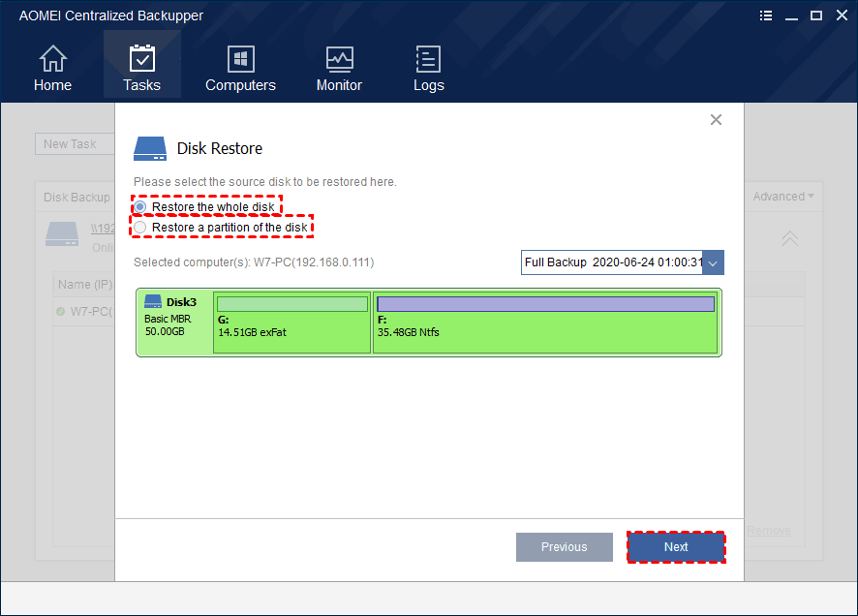Click the G: partition usage bar
This screenshot has width=858, height=616.
coord(292,303)
